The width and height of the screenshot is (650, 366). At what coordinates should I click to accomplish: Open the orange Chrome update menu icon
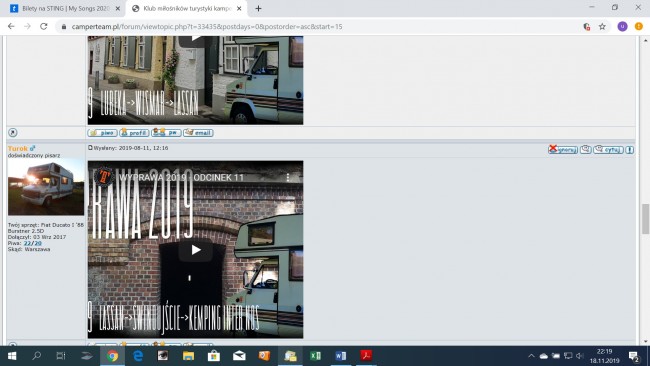[639, 27]
